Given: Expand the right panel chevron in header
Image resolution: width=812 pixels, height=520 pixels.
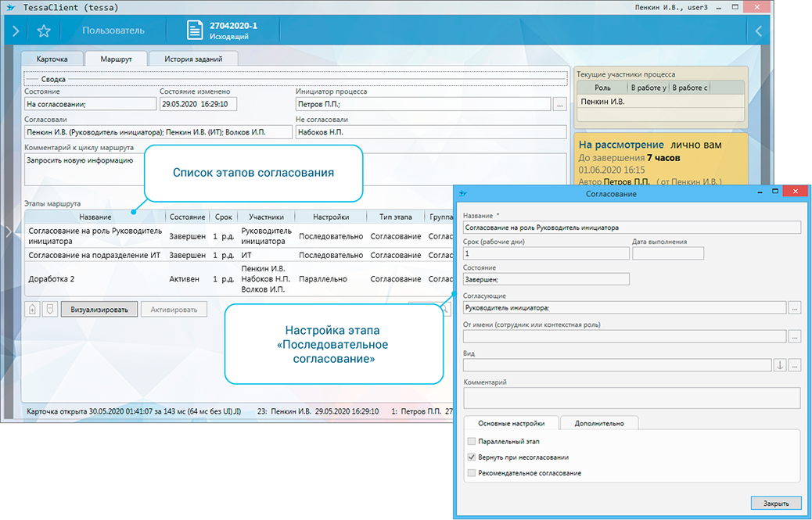Looking at the screenshot, I should click(757, 31).
